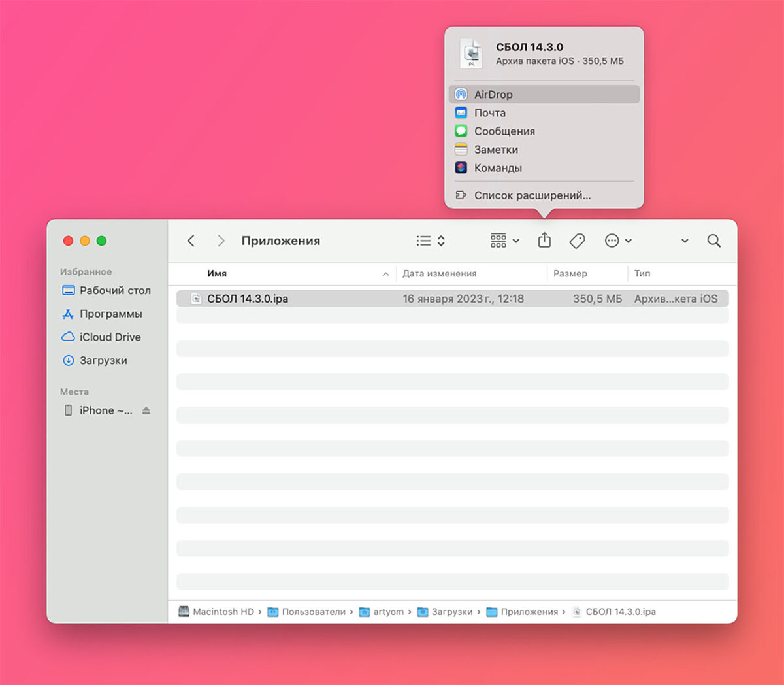This screenshot has height=685, width=784.
Task: Minimize the Finder window with yellow button
Action: coord(84,241)
